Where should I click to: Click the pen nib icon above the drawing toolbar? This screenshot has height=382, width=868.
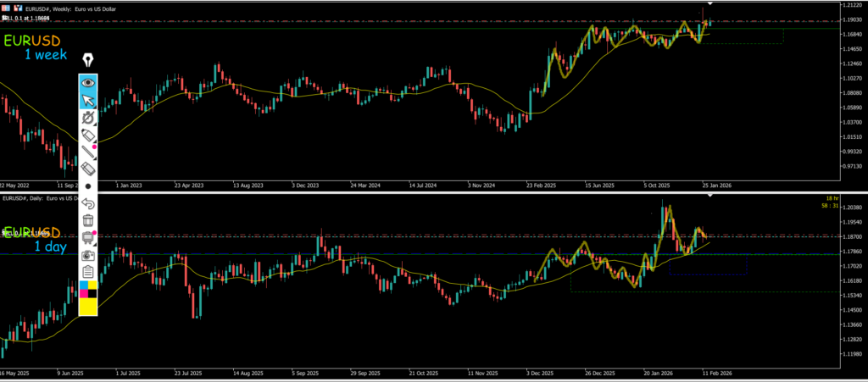[88, 60]
